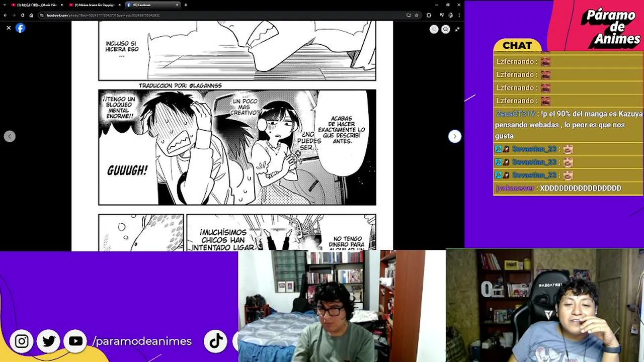Advance to the next photo
Image resolution: width=644 pixels, height=362 pixels.
(454, 136)
